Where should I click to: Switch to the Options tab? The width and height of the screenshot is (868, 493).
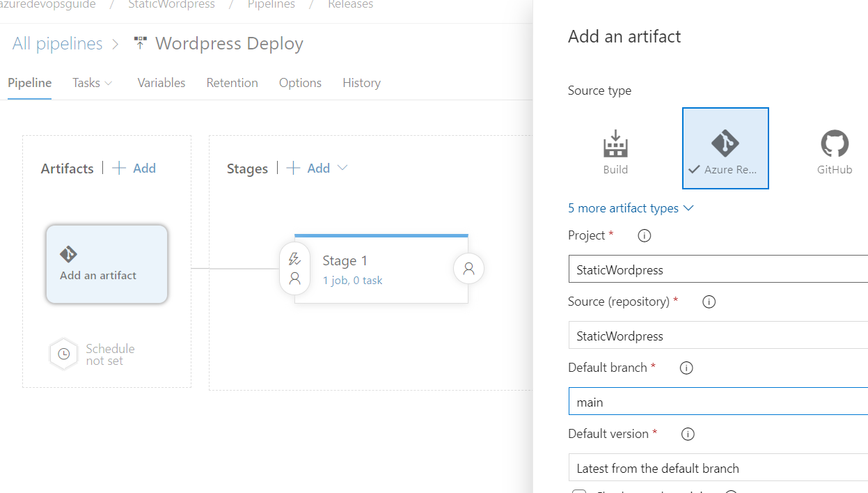[x=300, y=83]
